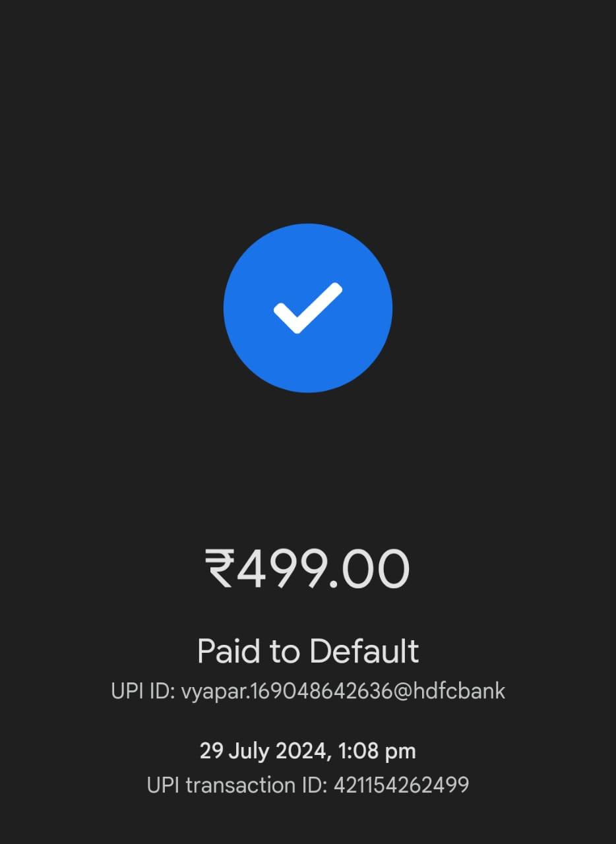Screen dimensions: 616x844
Task: Tap the UPI ID label
Action: click(x=142, y=692)
